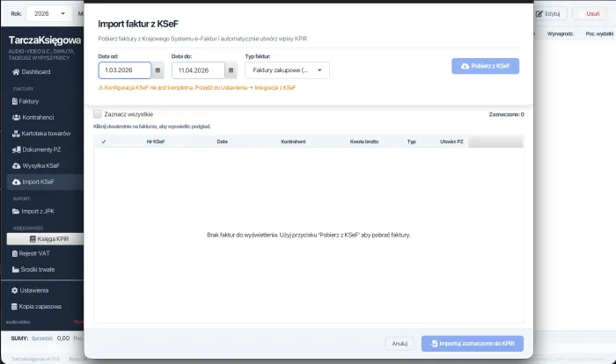The image size is (616, 364).
Task: Click the Dashboard home icon in sidebar
Action: (16, 71)
